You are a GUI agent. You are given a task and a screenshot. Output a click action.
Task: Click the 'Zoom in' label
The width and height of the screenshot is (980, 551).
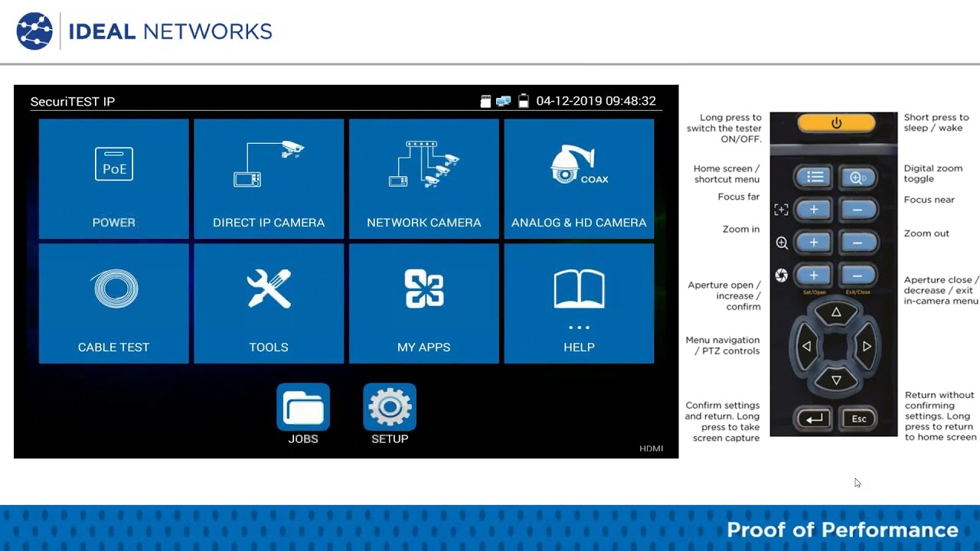pos(741,229)
